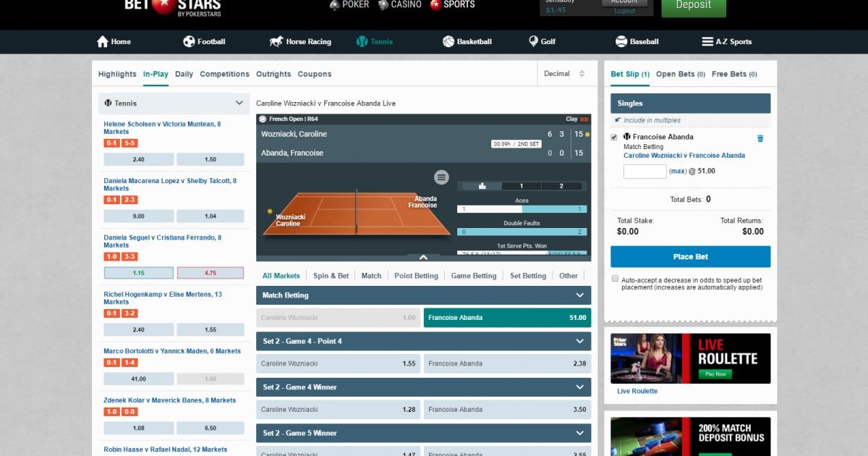Switch to the Daily tab
The image size is (868, 456).
(184, 74)
